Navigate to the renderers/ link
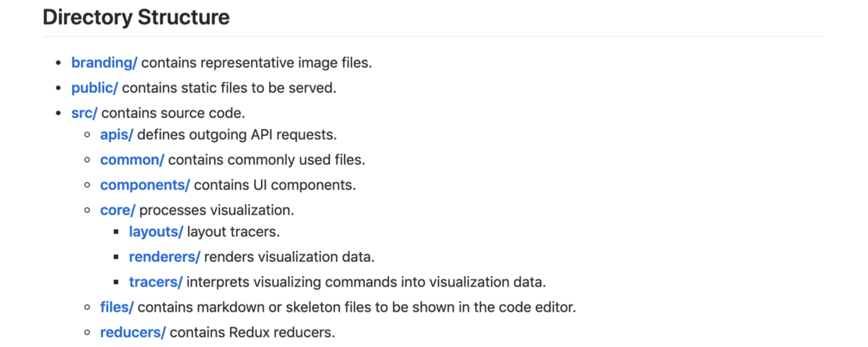The image size is (868, 347). coord(164,257)
